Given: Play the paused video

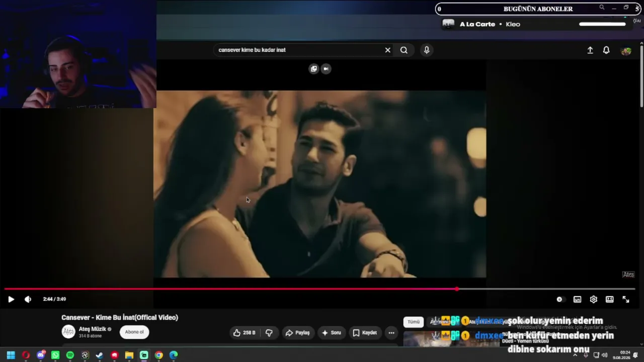Looking at the screenshot, I should (11, 299).
